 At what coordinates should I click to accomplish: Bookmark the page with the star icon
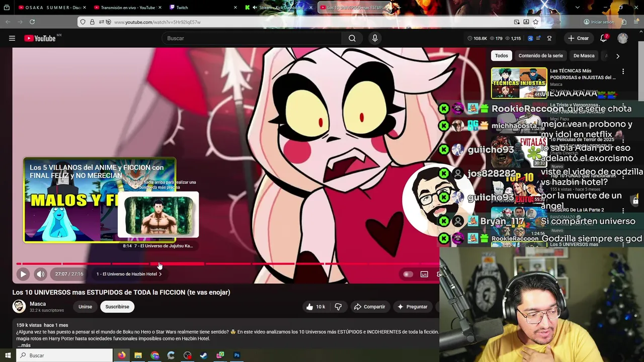[536, 22]
